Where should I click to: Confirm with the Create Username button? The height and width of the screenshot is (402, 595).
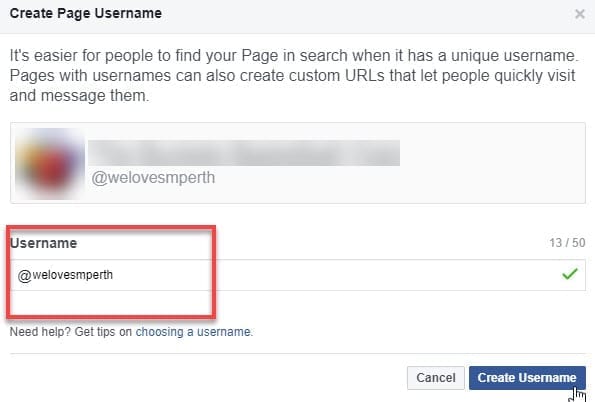(x=527, y=378)
